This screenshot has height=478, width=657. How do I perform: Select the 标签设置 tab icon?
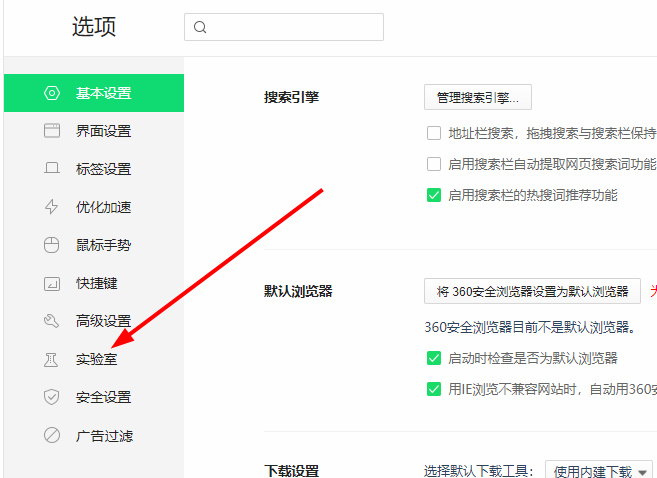click(x=52, y=169)
